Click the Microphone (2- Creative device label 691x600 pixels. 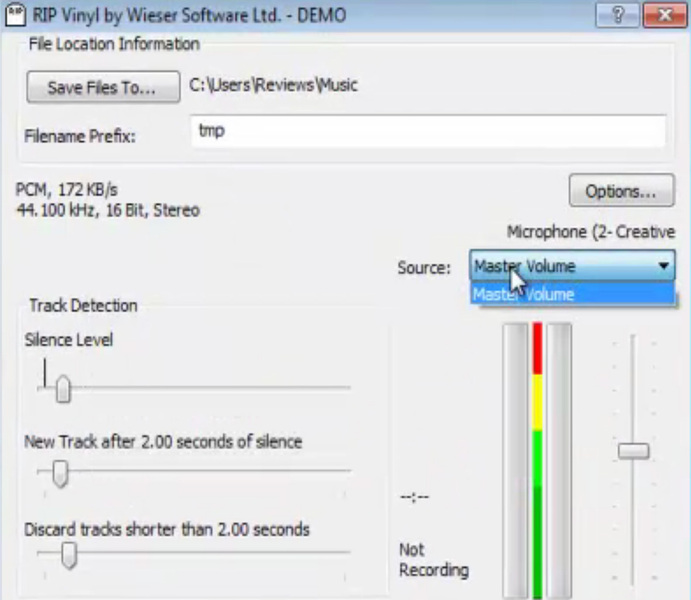pyautogui.click(x=591, y=232)
